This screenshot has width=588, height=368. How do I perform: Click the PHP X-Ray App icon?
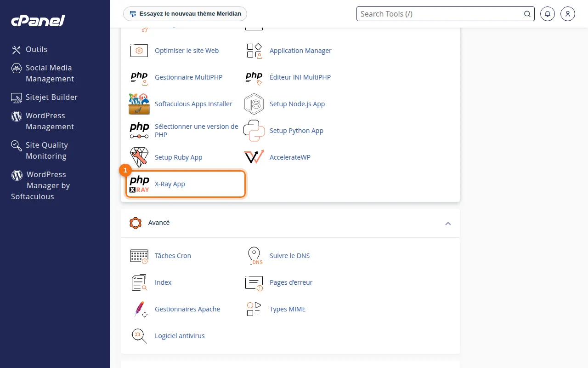pos(139,184)
